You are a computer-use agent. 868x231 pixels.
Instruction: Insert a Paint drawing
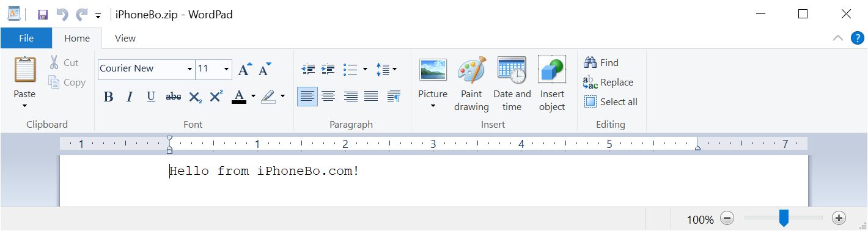pos(471,84)
